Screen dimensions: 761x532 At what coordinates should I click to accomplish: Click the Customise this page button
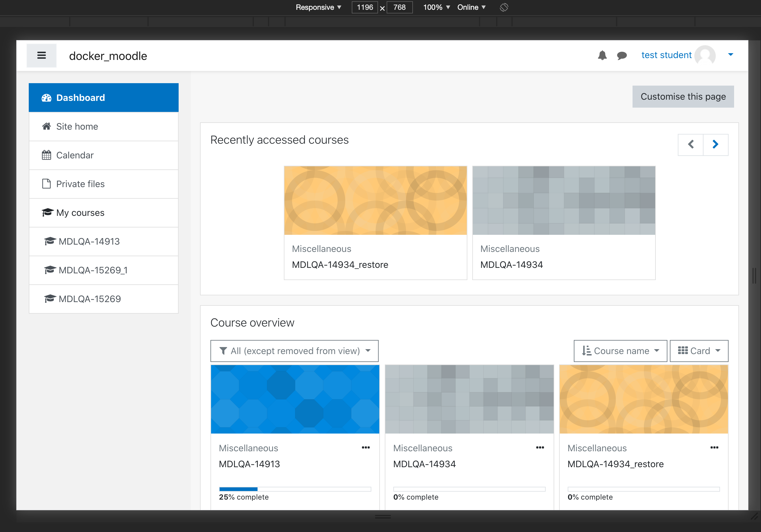(683, 97)
